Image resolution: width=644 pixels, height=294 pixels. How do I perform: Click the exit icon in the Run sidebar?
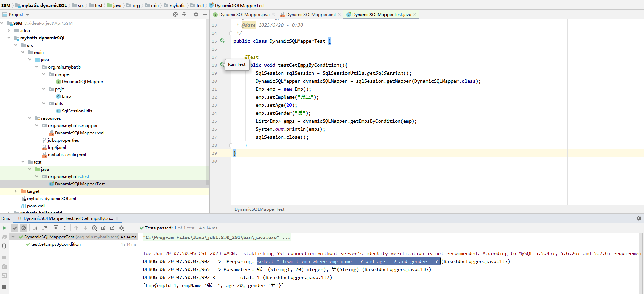[x=4, y=276]
